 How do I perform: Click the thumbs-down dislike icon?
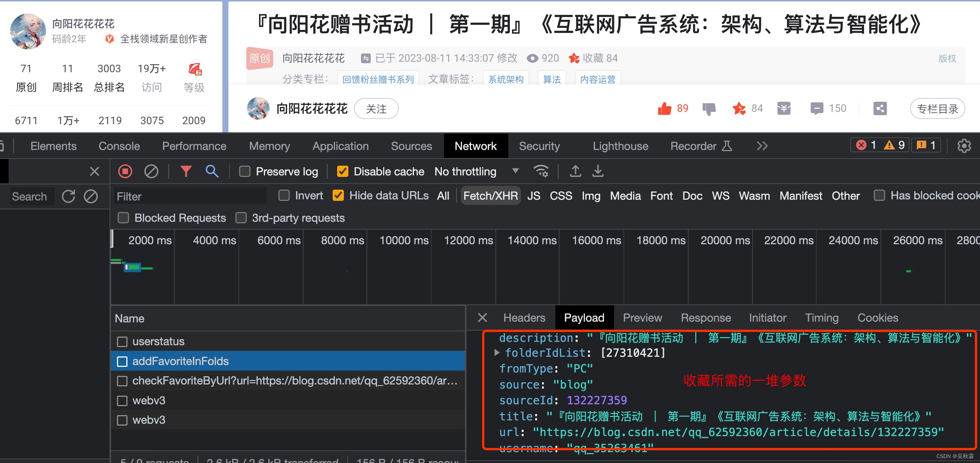pyautogui.click(x=709, y=109)
